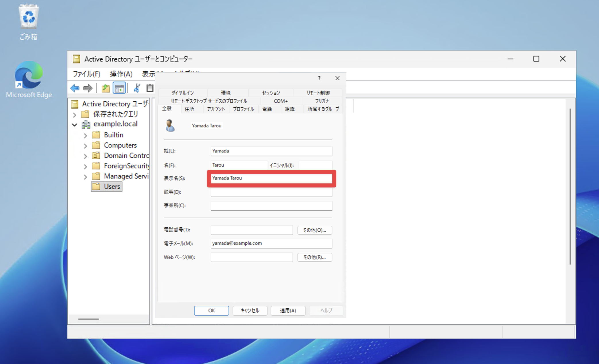Close the user properties dialog
The width and height of the screenshot is (599, 364).
click(337, 78)
